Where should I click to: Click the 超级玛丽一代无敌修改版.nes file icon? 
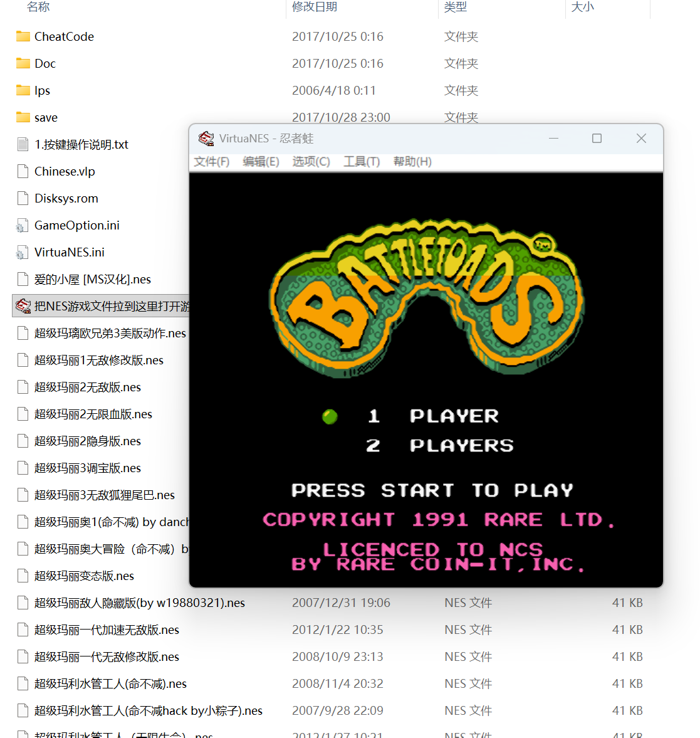click(x=23, y=656)
